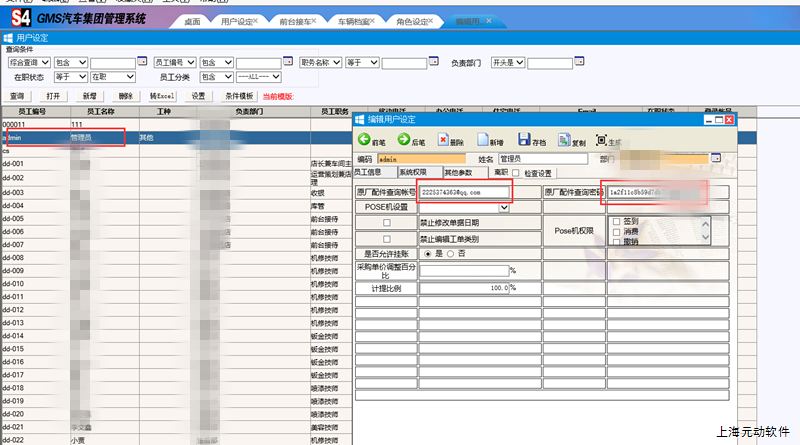Click the 生成 scan-frame icon in dialog toolbar
The width and height of the screenshot is (800, 445).
pos(602,140)
